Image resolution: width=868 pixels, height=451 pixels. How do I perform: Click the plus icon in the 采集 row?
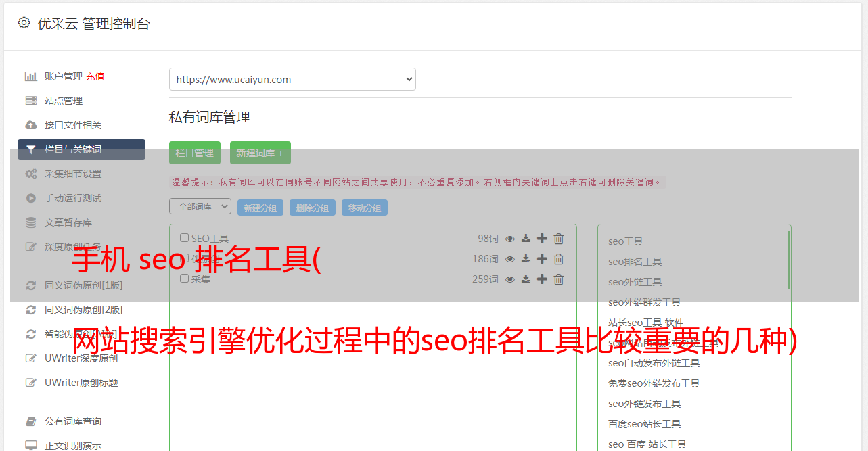[542, 279]
